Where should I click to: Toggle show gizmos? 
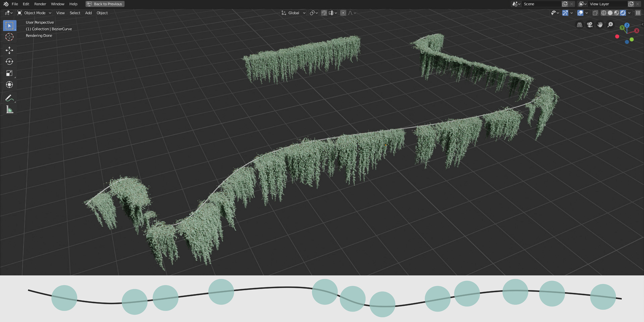point(565,13)
